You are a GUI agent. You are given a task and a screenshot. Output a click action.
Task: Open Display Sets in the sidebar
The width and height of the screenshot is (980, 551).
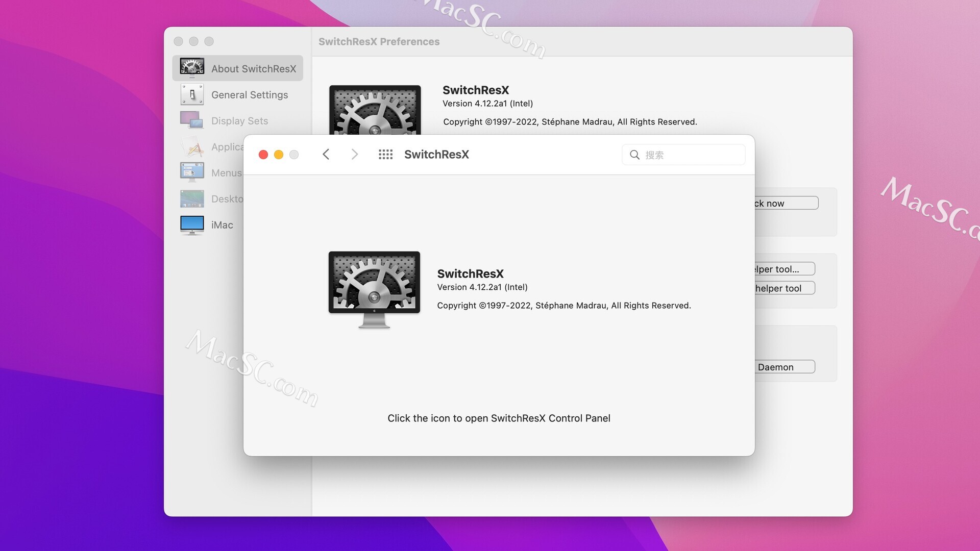[x=238, y=120]
